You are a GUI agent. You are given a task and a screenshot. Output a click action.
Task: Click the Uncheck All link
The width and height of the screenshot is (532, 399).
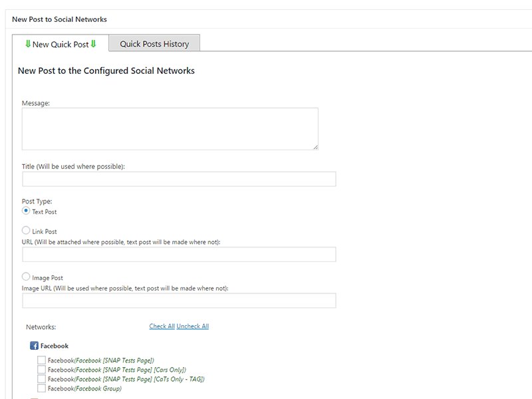coord(193,326)
